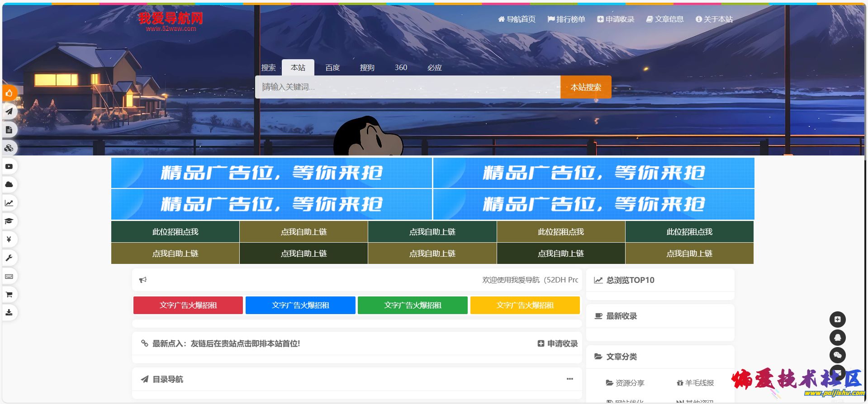Select the 必应 search tab
This screenshot has width=868, height=404.
[434, 68]
